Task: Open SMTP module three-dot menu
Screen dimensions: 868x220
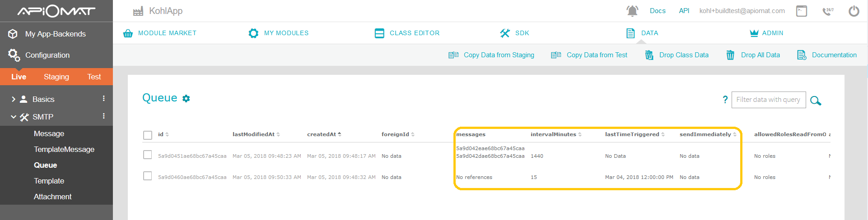Action: coord(104,116)
